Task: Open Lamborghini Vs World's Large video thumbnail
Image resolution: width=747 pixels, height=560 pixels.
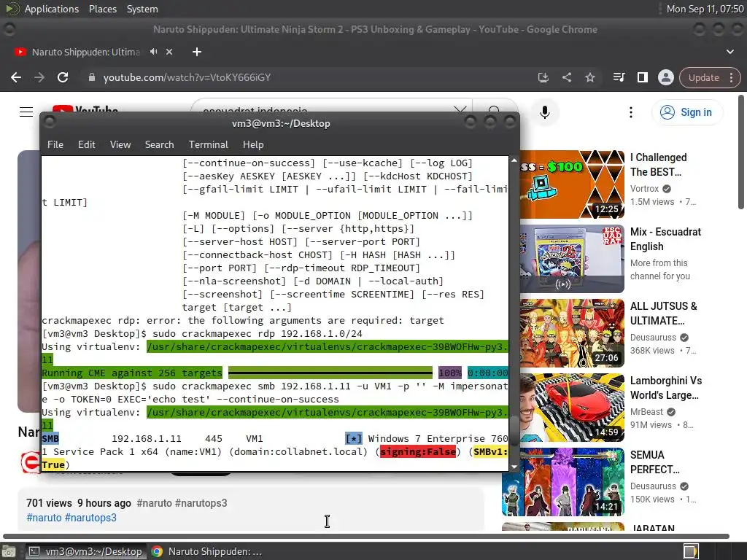Action: [x=572, y=408]
